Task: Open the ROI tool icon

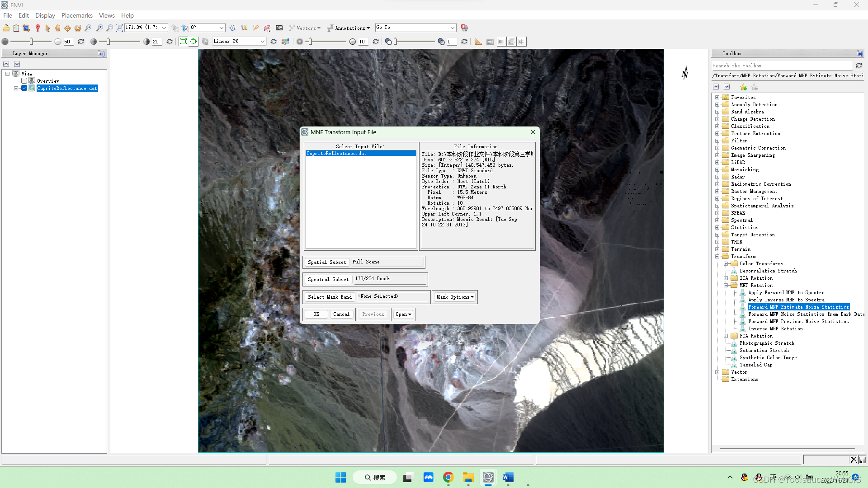Action: tap(268, 28)
